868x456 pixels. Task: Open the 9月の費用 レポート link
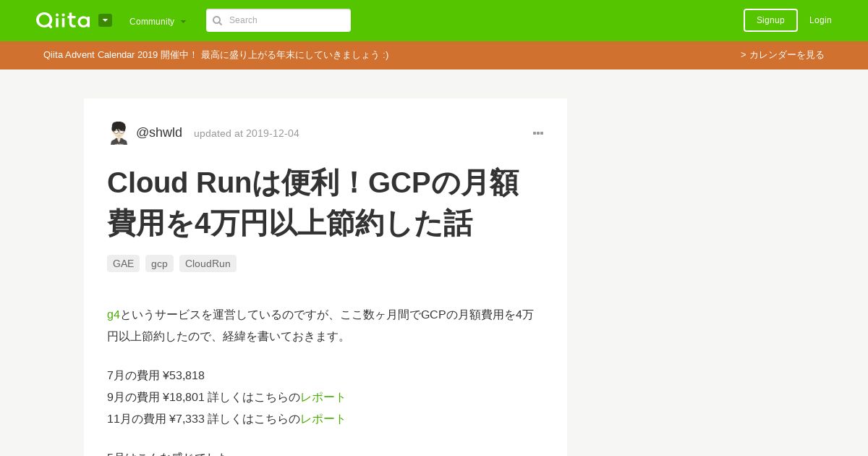[323, 397]
